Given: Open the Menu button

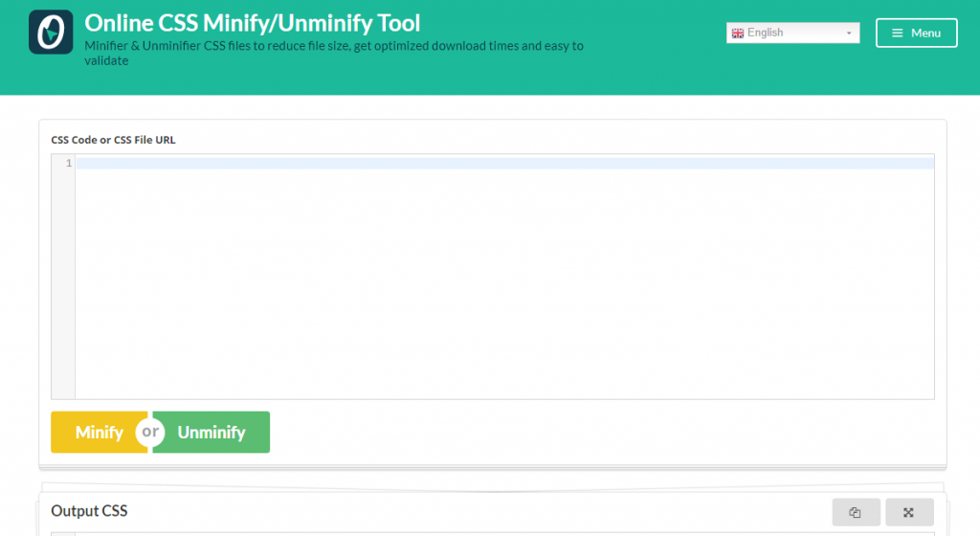Looking at the screenshot, I should click(916, 33).
